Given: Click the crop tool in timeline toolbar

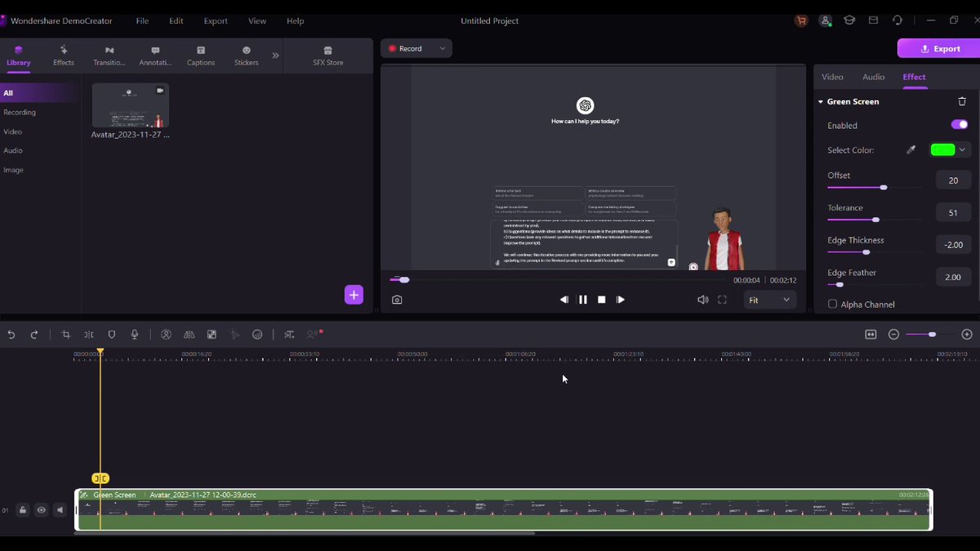Looking at the screenshot, I should click(66, 335).
